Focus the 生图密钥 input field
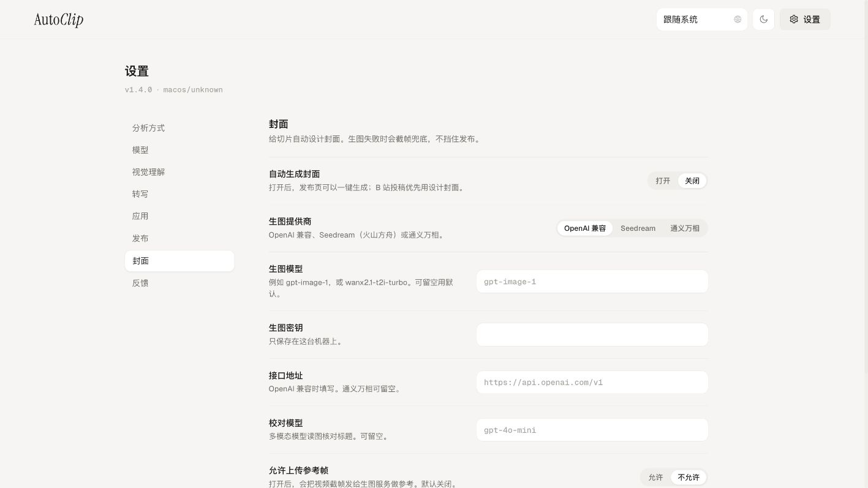 pyautogui.click(x=592, y=334)
